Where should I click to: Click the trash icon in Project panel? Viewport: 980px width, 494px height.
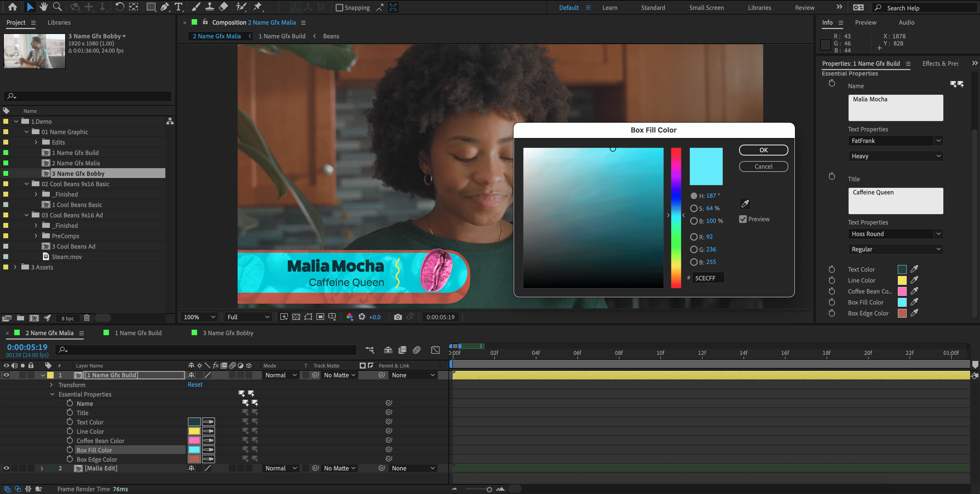(87, 318)
